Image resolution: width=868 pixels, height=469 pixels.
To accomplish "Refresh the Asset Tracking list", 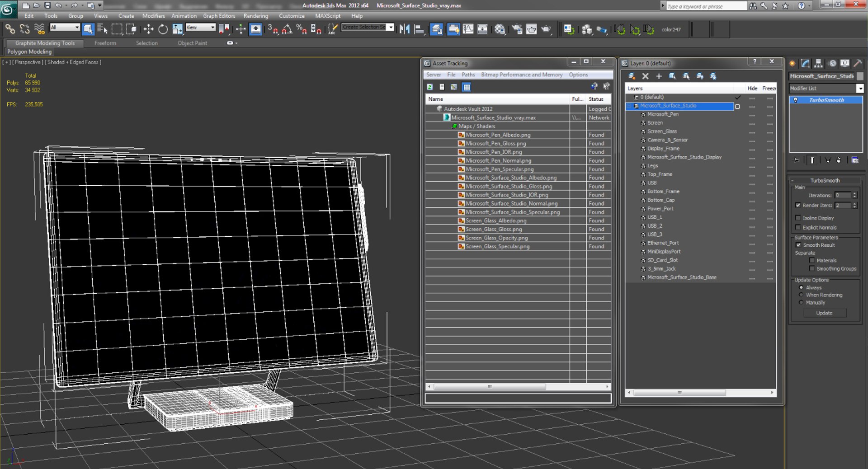I will click(430, 87).
